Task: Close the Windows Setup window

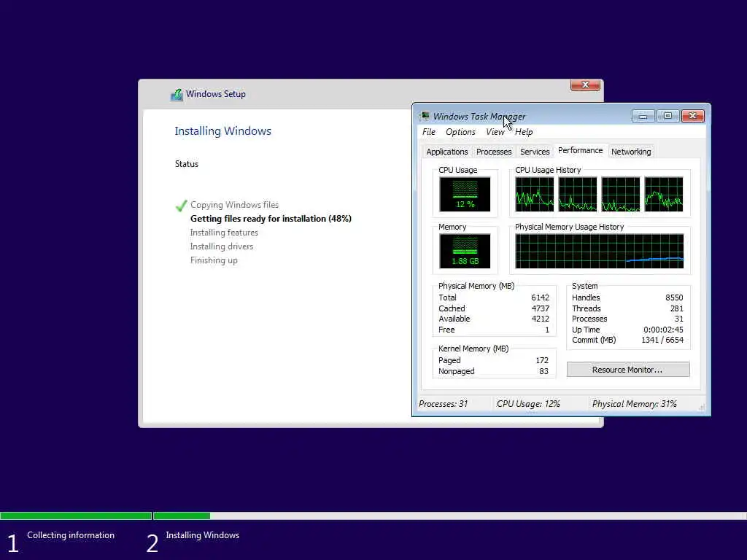Action: [585, 85]
